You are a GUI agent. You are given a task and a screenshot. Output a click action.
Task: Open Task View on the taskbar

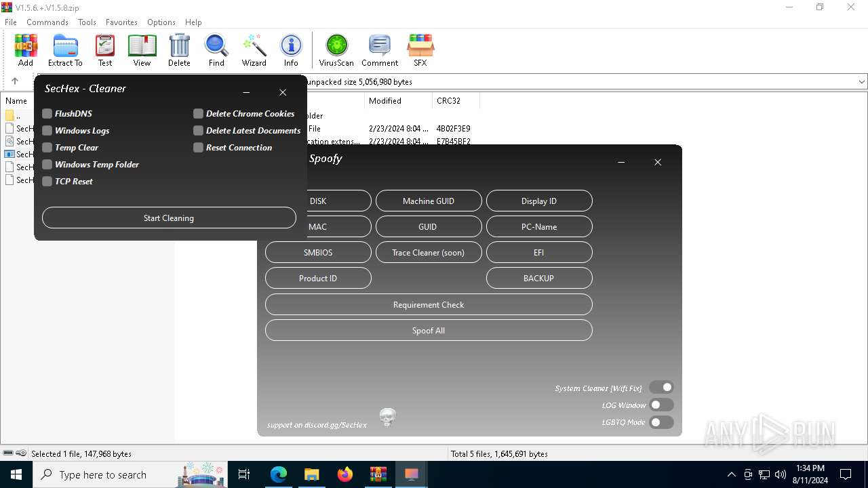[x=245, y=474]
